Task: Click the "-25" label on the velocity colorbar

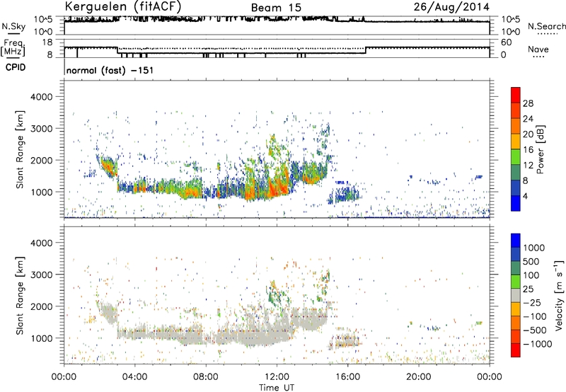Action: [532, 302]
